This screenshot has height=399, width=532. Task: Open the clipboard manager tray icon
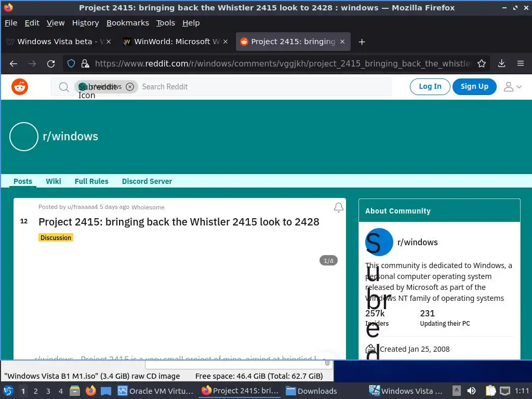[490, 391]
